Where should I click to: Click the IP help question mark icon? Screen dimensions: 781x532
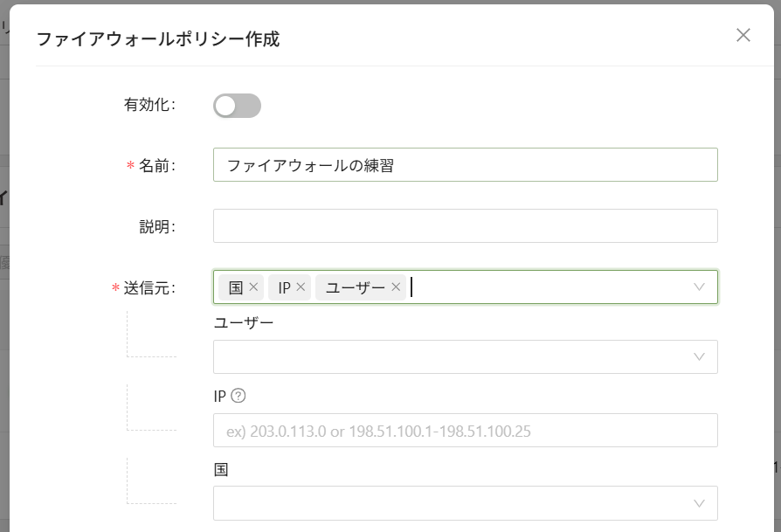[238, 396]
